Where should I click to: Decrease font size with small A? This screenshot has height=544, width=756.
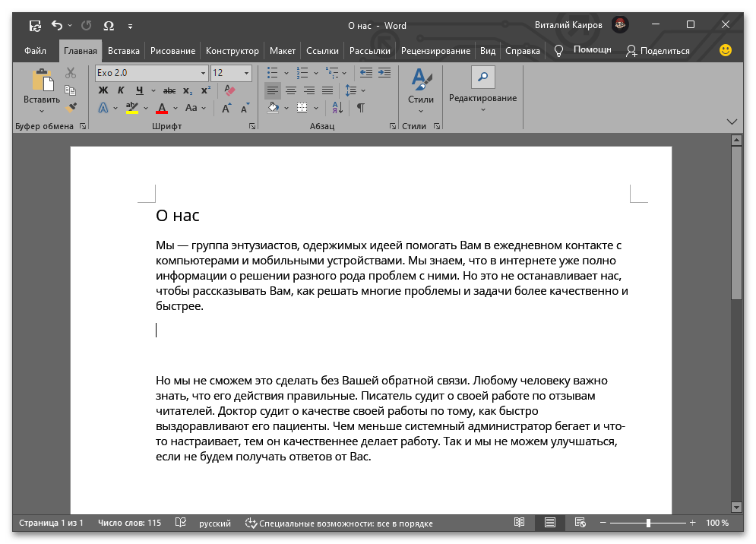245,108
